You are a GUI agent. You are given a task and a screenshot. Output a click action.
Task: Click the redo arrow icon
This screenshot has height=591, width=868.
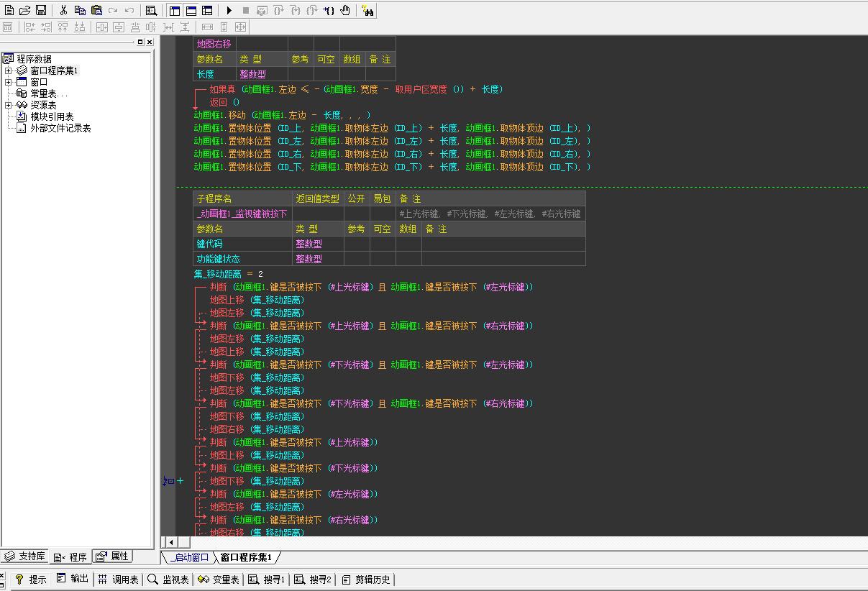113,10
